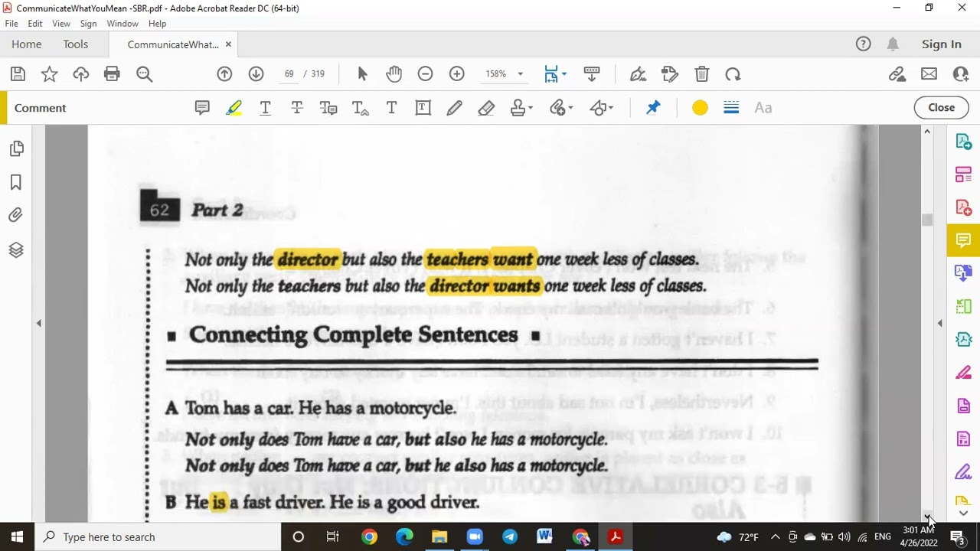Screen dimensions: 980x551
Task: Click the Sign In link
Action: (x=942, y=44)
